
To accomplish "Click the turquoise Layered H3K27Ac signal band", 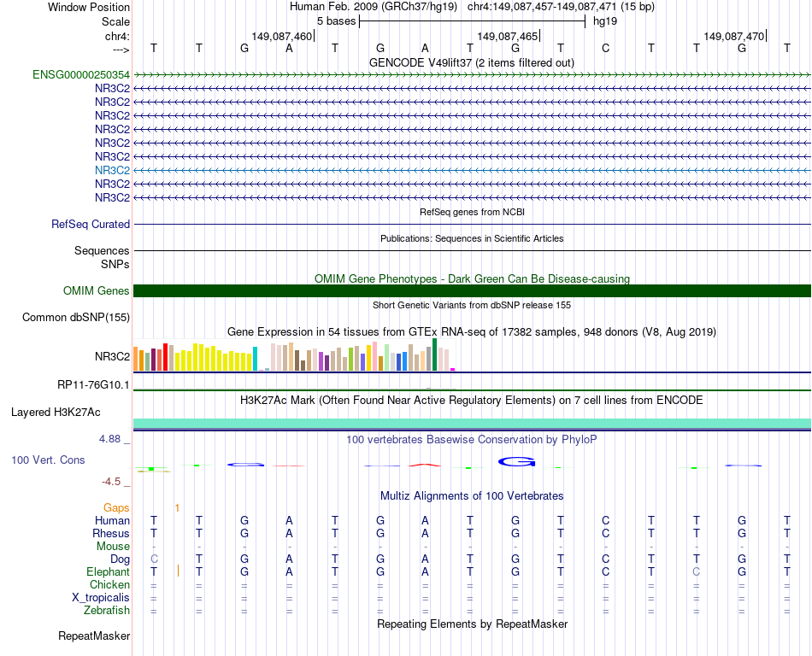I will click(x=473, y=423).
